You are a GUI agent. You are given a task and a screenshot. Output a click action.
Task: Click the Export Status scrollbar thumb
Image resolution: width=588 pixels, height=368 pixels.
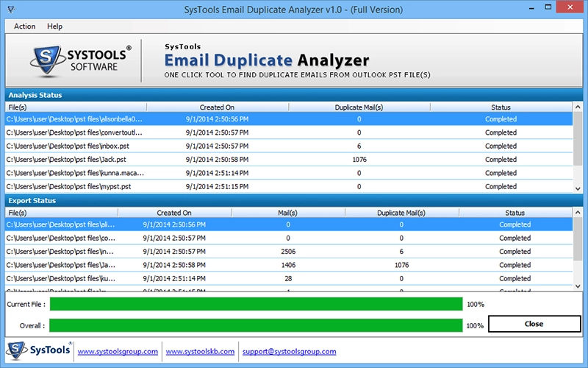[x=578, y=238]
